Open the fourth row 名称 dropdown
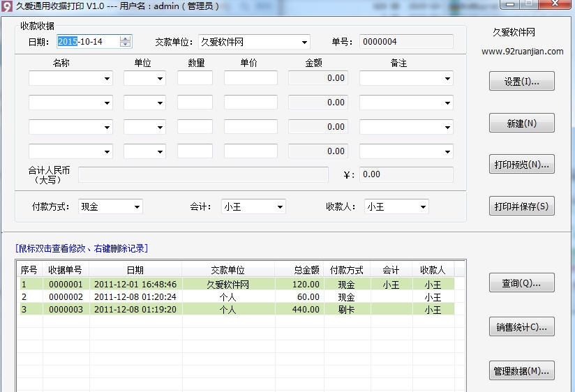The image size is (575, 392). pyautogui.click(x=107, y=151)
